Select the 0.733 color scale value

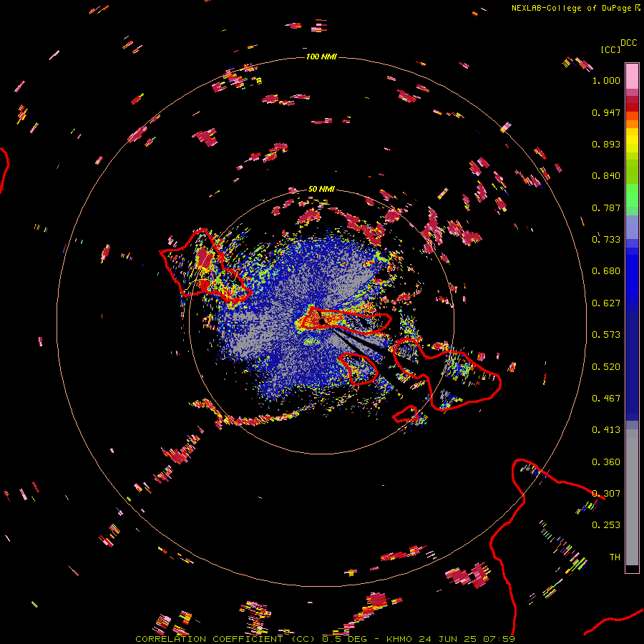point(606,240)
